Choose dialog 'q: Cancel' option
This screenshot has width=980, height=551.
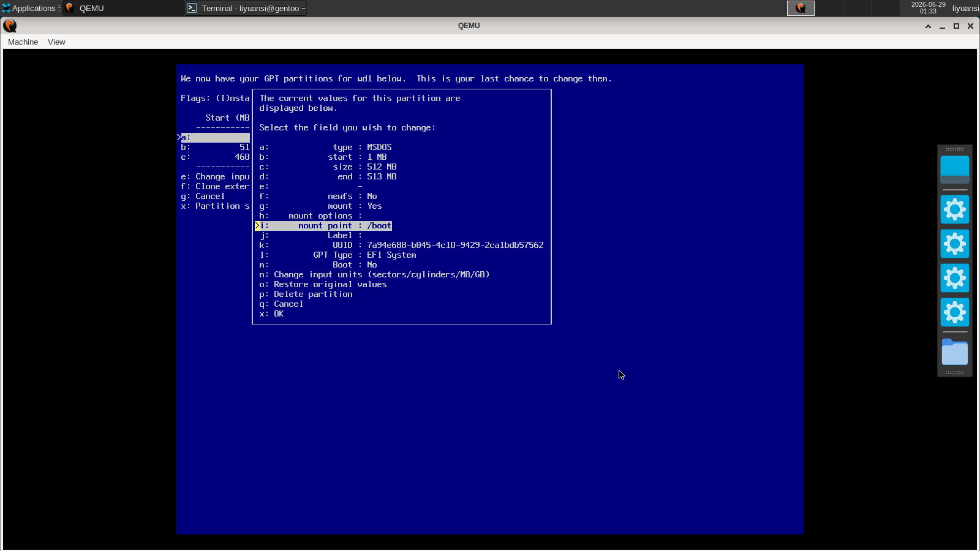[x=281, y=304]
